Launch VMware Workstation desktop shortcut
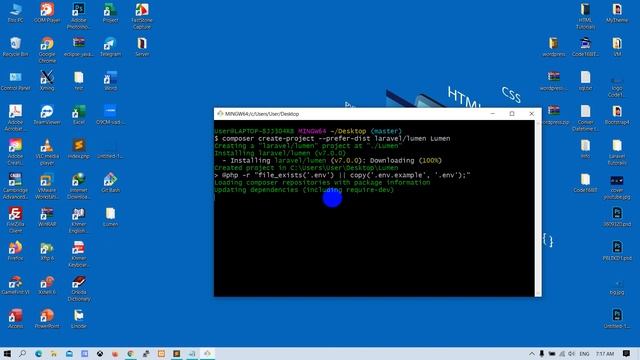This screenshot has height=360, width=640. (x=47, y=186)
